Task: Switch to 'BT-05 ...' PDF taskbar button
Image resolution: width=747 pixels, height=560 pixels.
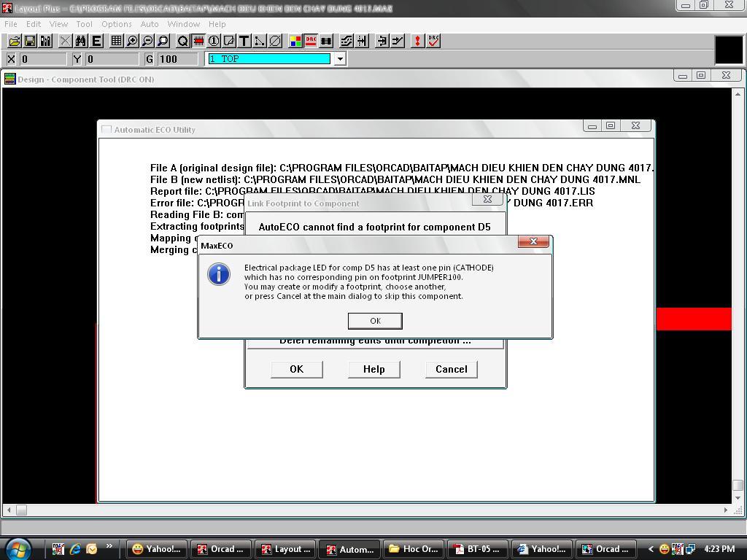Action: click(478, 549)
